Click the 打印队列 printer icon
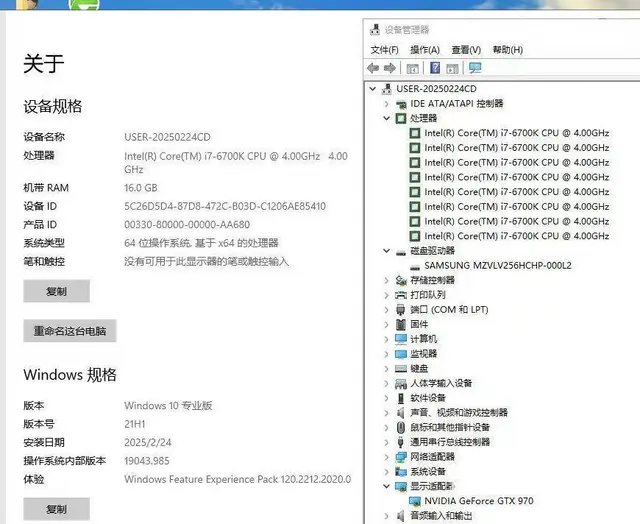 click(401, 295)
